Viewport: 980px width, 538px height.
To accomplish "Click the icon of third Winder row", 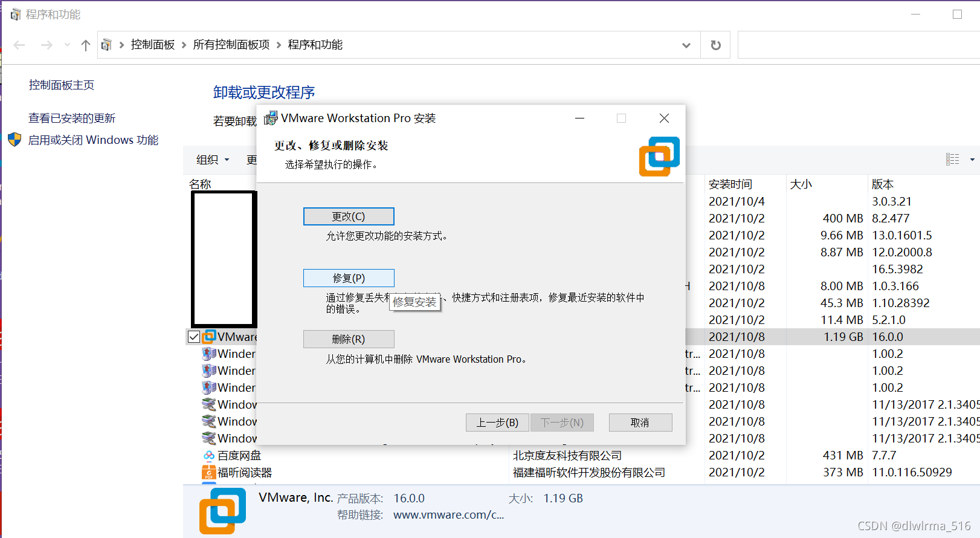I will (209, 387).
